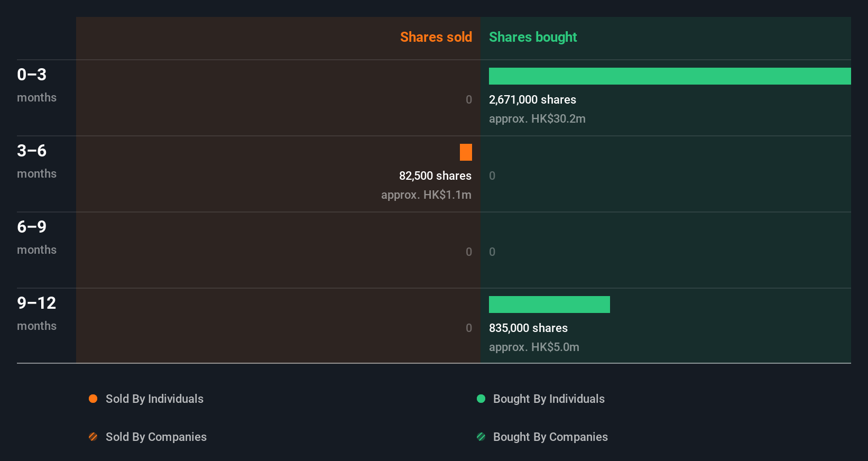The image size is (868, 461).
Task: Click the zero sold value in 0–3 months row
Action: (x=469, y=99)
